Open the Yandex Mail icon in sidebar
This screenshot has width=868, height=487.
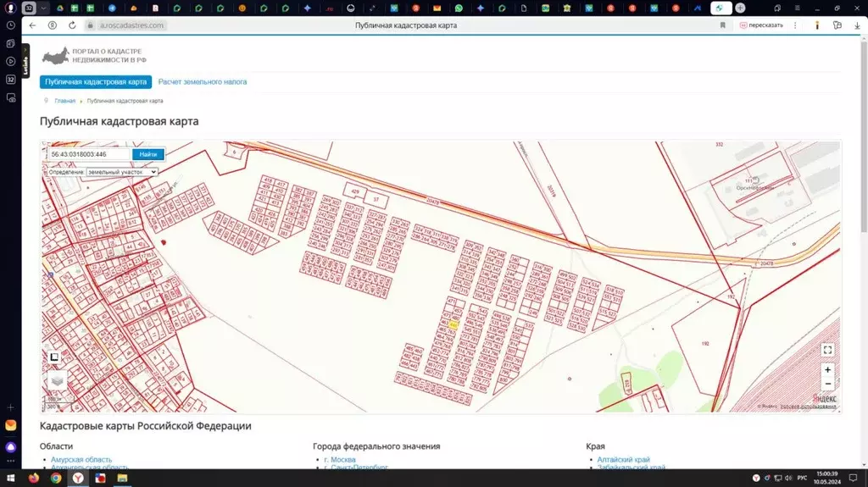tap(10, 425)
